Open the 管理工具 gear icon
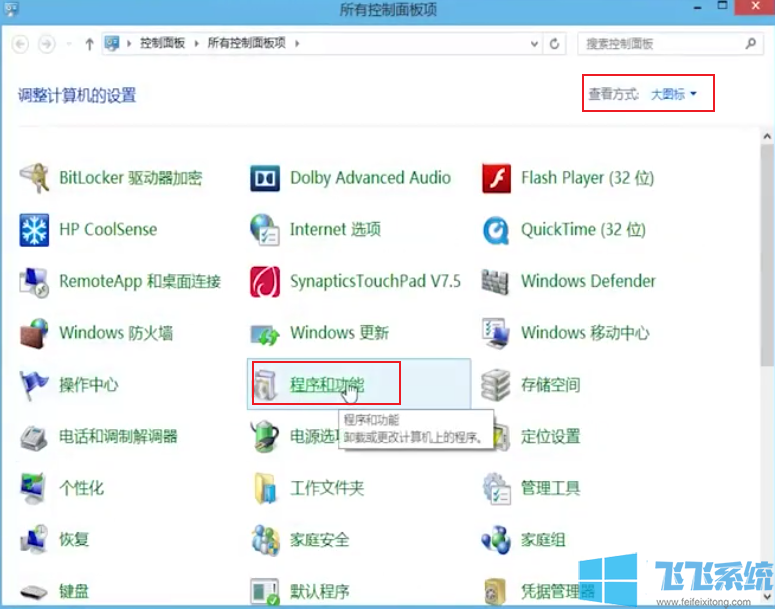 [x=496, y=488]
